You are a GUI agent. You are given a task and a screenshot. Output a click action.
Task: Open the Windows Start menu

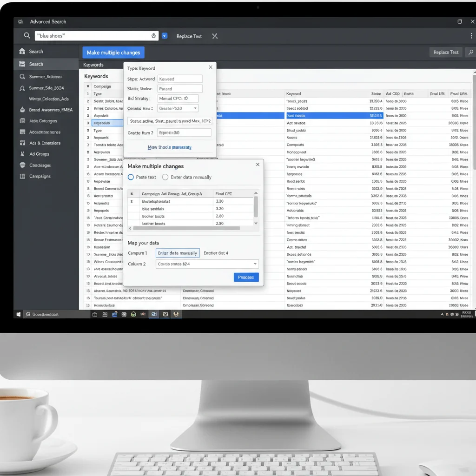[x=19, y=314]
